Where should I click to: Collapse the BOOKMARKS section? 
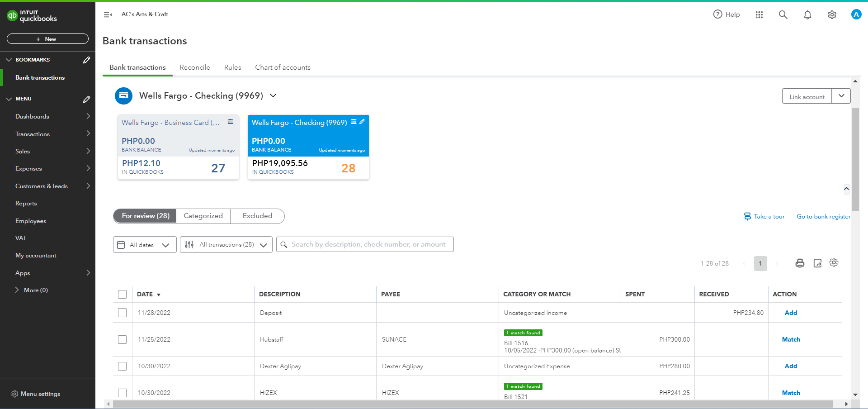[9, 60]
